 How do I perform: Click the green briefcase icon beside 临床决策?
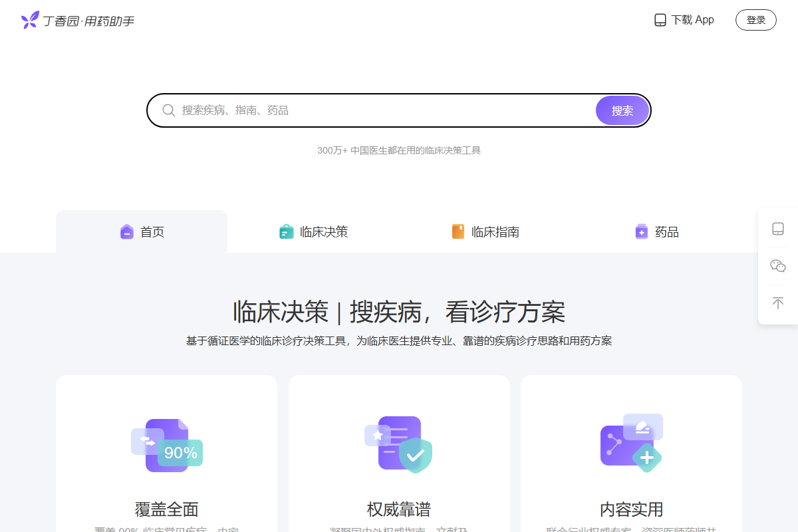[x=286, y=231]
